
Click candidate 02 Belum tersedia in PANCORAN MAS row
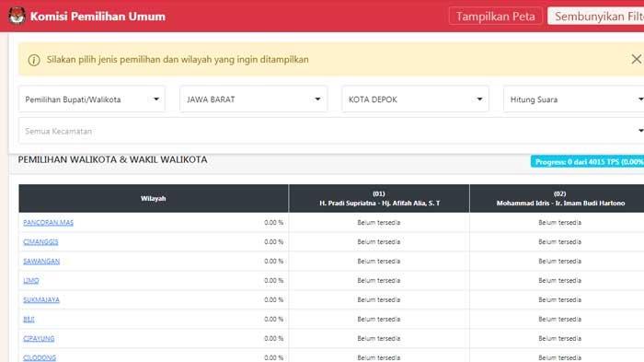(x=559, y=223)
